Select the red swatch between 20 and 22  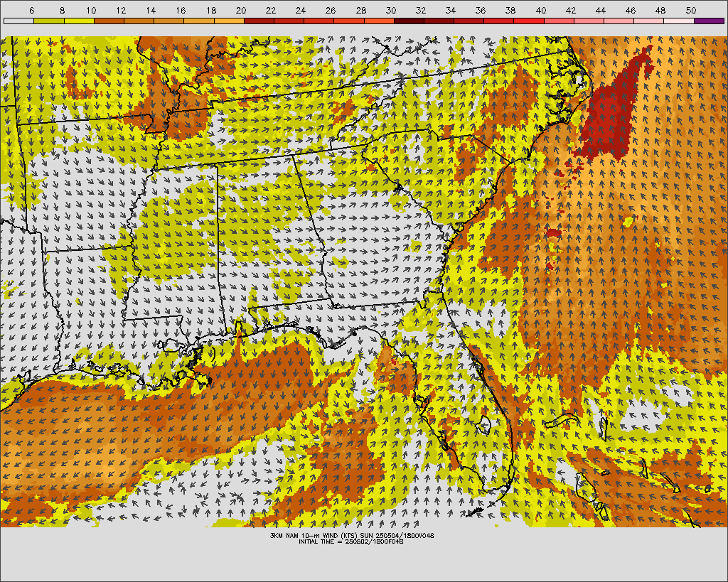click(x=259, y=21)
